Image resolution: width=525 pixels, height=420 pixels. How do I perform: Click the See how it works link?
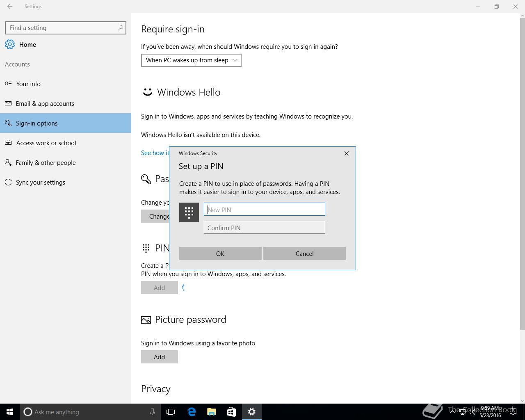pos(155,153)
